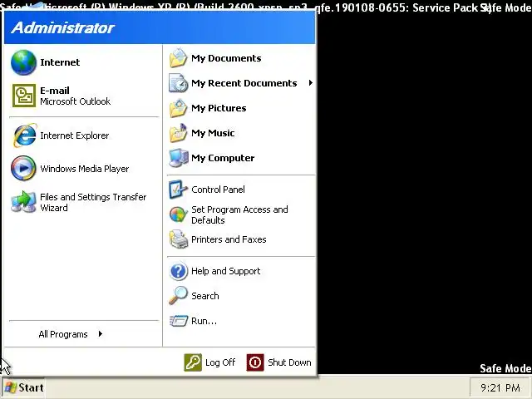Click the Windows flag on Start button
The width and height of the screenshot is (532, 399).
[x=11, y=387]
